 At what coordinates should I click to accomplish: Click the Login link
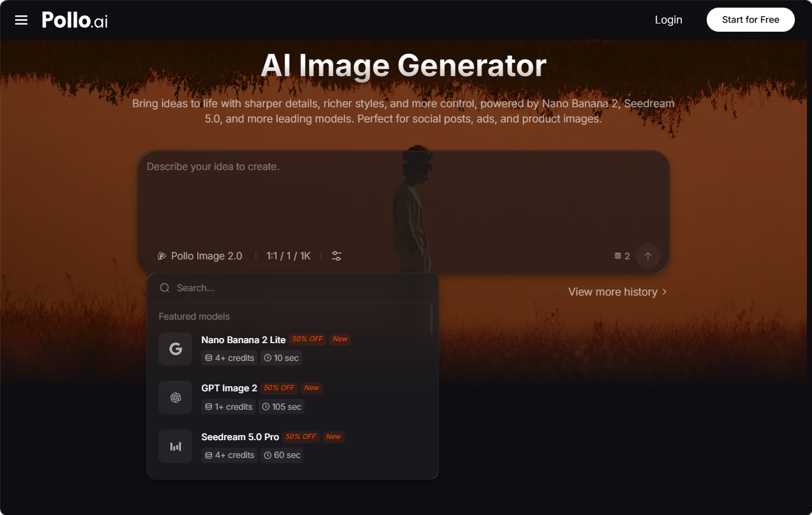tap(669, 20)
